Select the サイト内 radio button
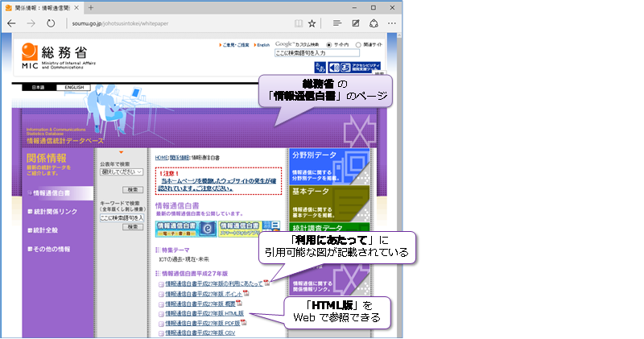The image size is (644, 339). tap(329, 44)
